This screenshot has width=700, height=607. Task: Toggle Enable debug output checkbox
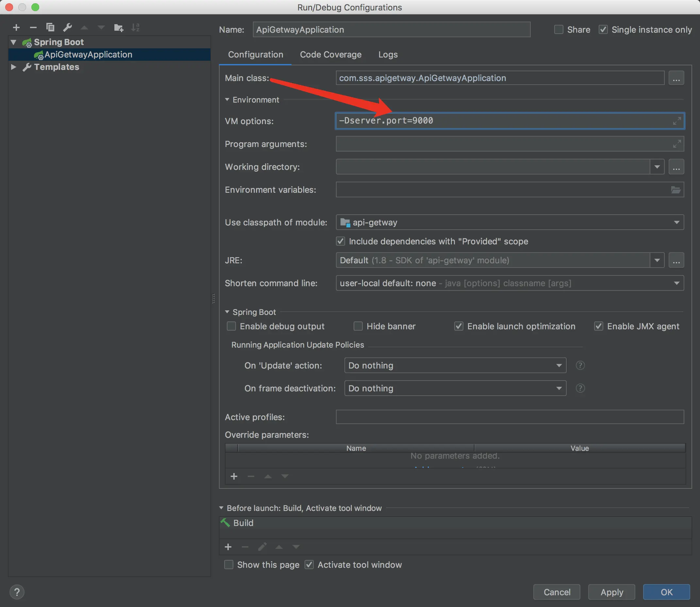click(231, 326)
